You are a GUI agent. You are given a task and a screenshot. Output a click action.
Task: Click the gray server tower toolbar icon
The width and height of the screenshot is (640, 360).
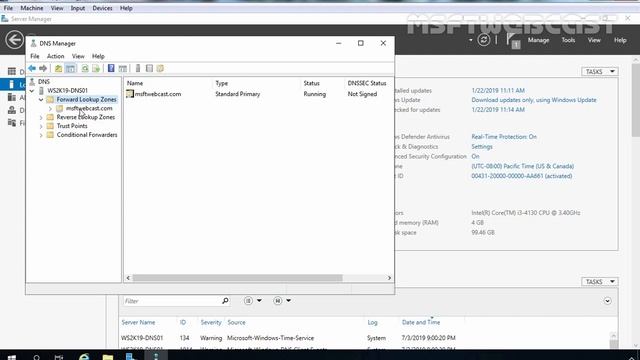point(138,68)
